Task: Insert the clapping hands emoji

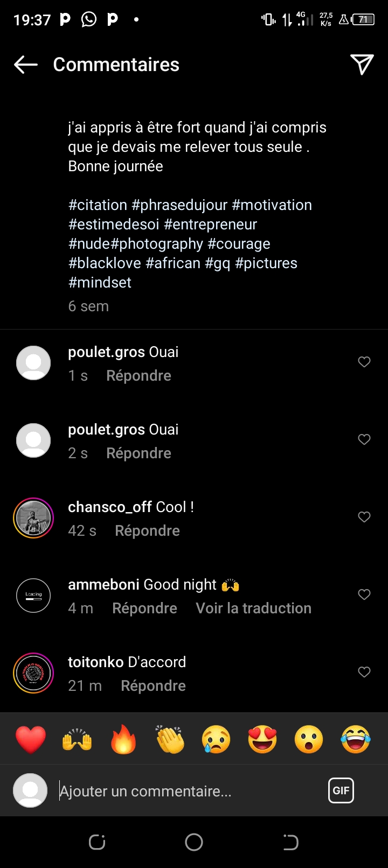Action: pyautogui.click(x=170, y=739)
